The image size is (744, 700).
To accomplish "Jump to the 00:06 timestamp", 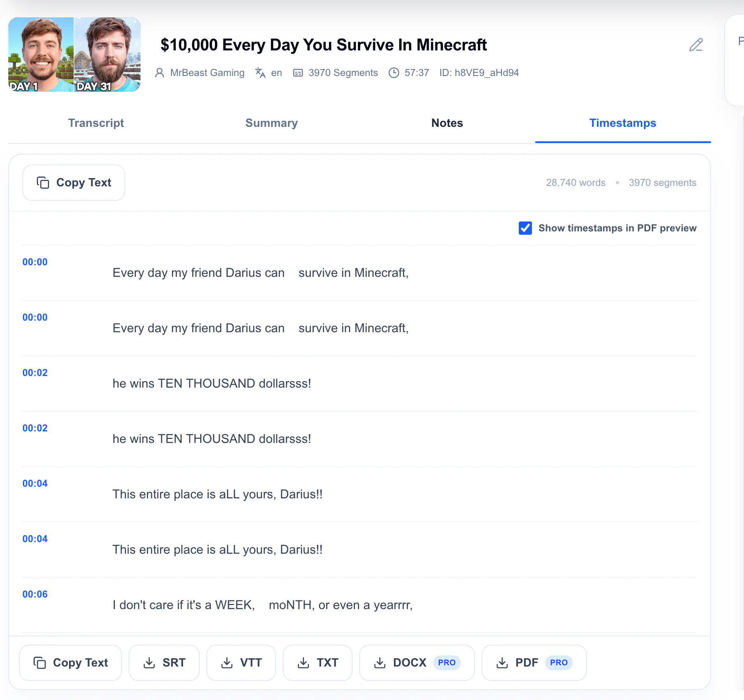I will click(35, 594).
